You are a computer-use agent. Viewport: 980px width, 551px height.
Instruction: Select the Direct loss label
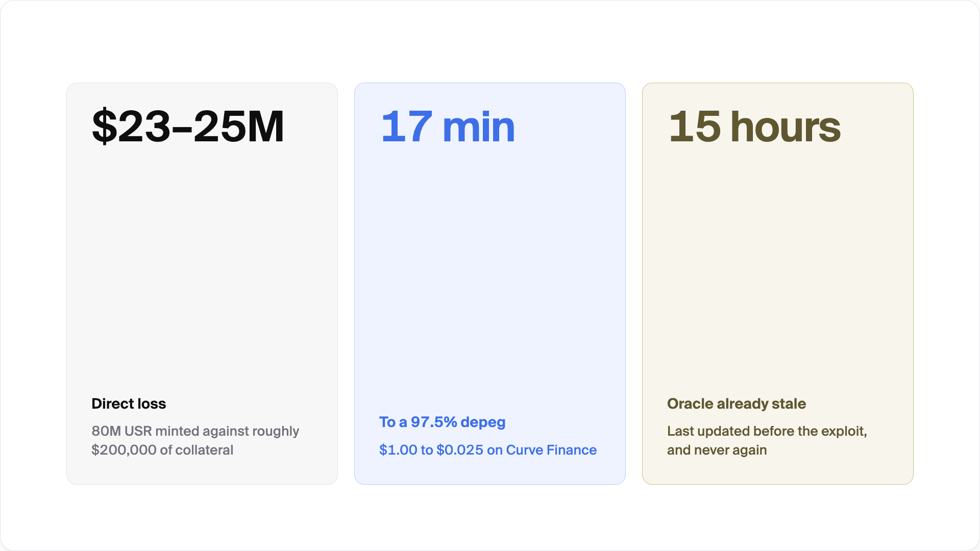pos(129,404)
